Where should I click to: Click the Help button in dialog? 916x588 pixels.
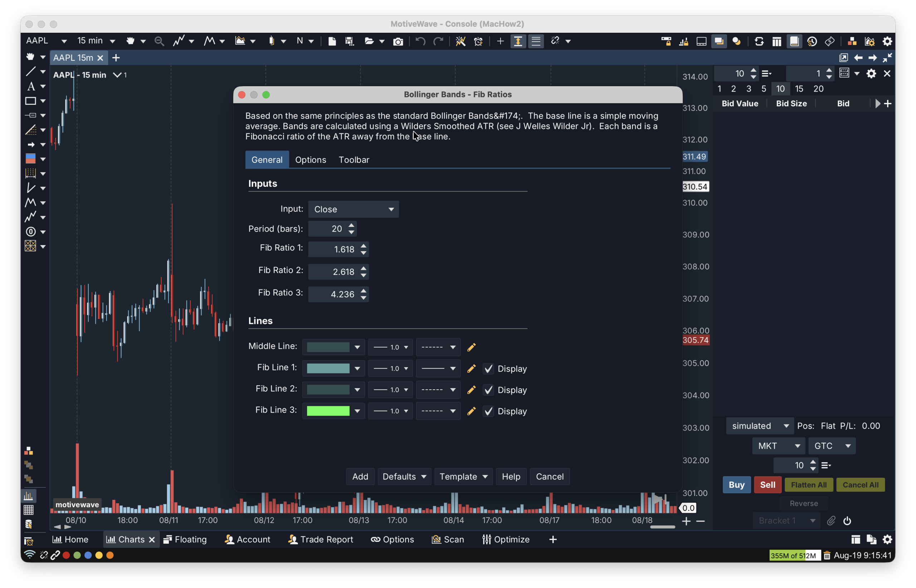(511, 476)
